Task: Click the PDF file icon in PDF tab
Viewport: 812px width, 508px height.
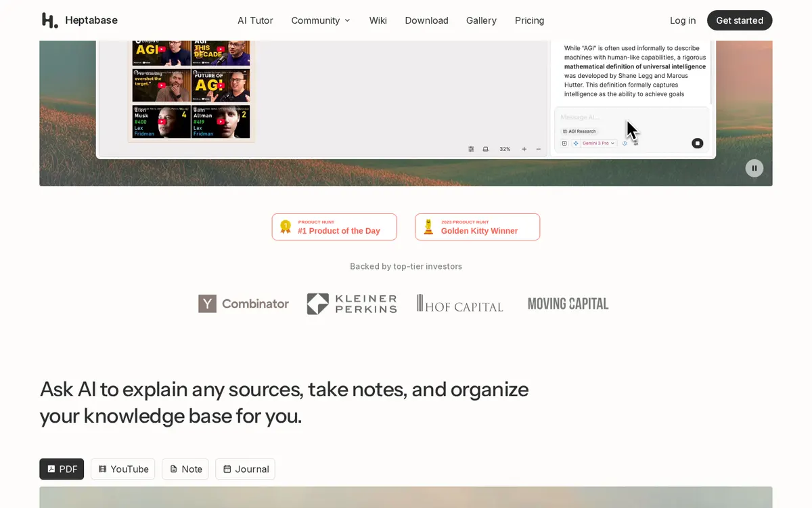Action: tap(51, 469)
